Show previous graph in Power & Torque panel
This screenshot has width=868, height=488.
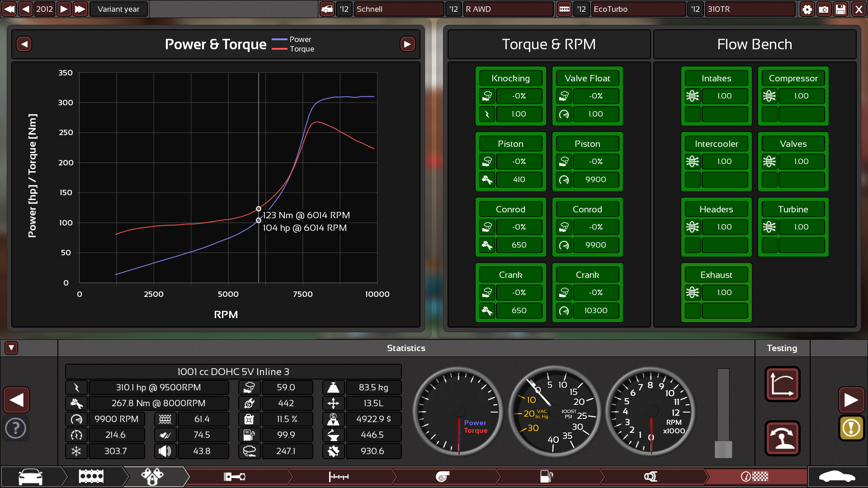(x=24, y=44)
